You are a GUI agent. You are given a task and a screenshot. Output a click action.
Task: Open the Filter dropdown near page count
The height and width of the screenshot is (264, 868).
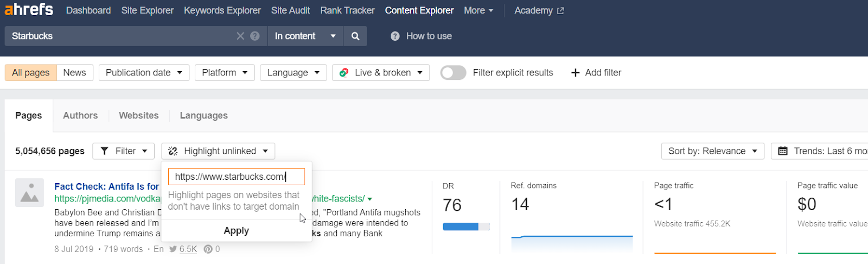(124, 151)
